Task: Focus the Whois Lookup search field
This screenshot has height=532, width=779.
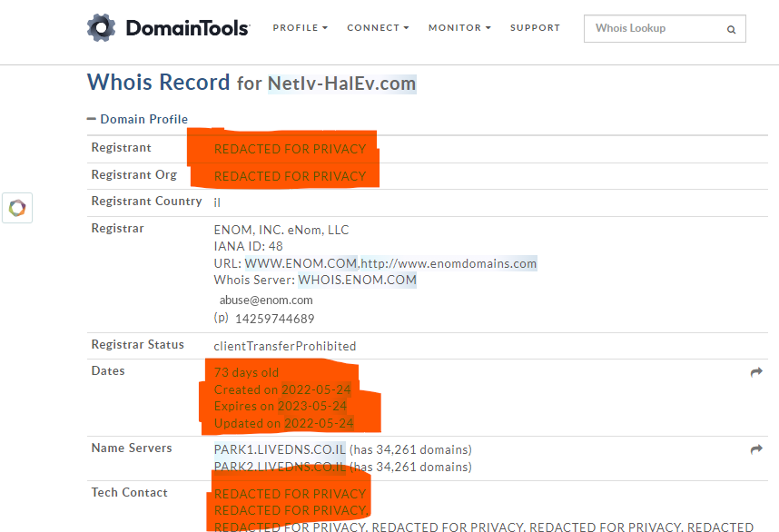Action: (x=665, y=28)
